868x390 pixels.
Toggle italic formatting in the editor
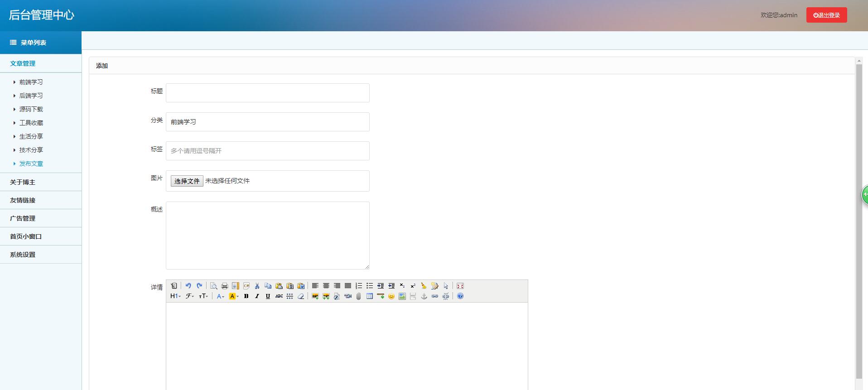click(257, 296)
